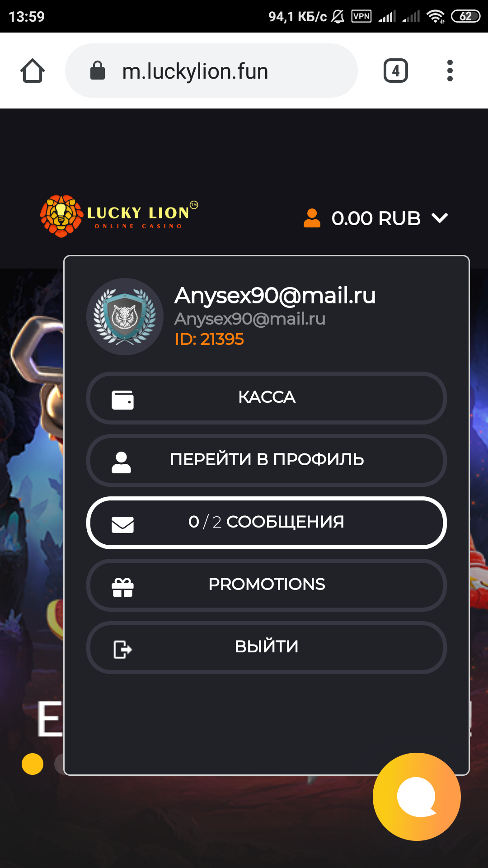Tap the Anysex90@mail.ru username heading
This screenshot has height=868, width=488.
point(275,295)
